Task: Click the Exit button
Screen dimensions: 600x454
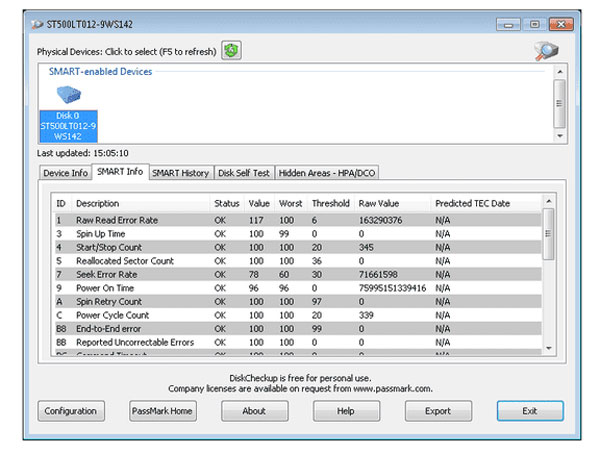Action: pyautogui.click(x=530, y=411)
